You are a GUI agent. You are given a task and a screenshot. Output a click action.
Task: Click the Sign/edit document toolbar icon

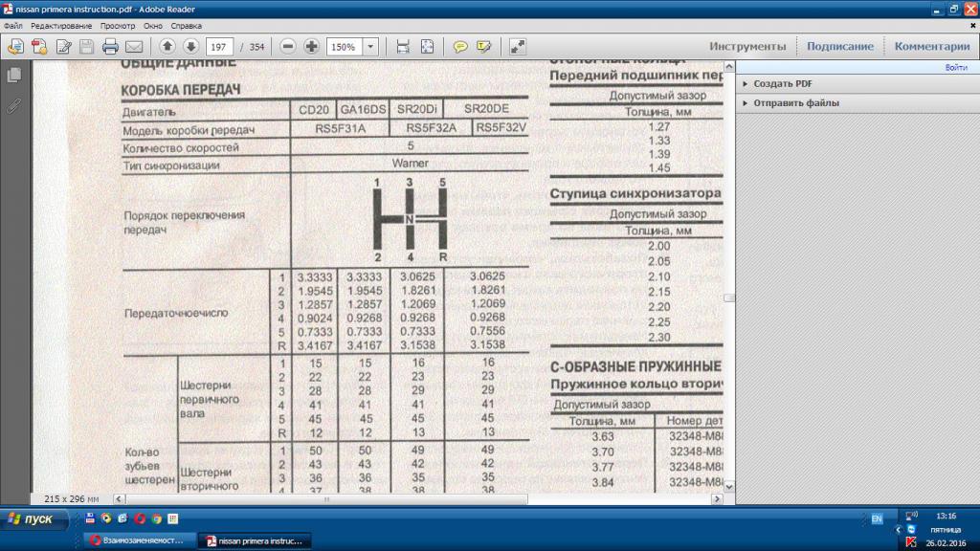[x=63, y=47]
